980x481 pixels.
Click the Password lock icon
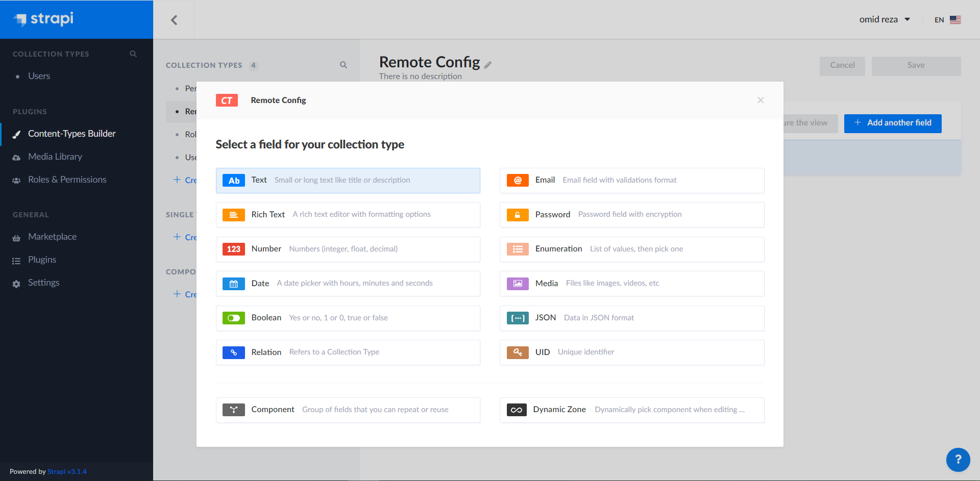(518, 215)
